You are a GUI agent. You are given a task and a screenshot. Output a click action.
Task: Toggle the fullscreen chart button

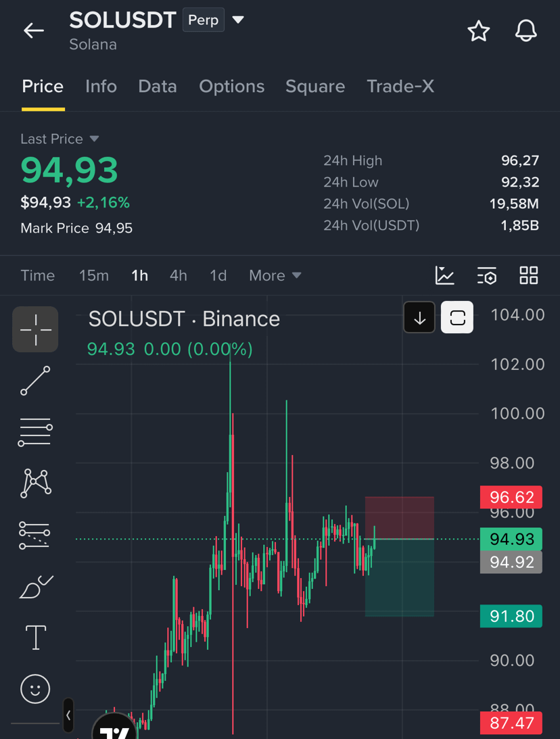[x=457, y=317]
